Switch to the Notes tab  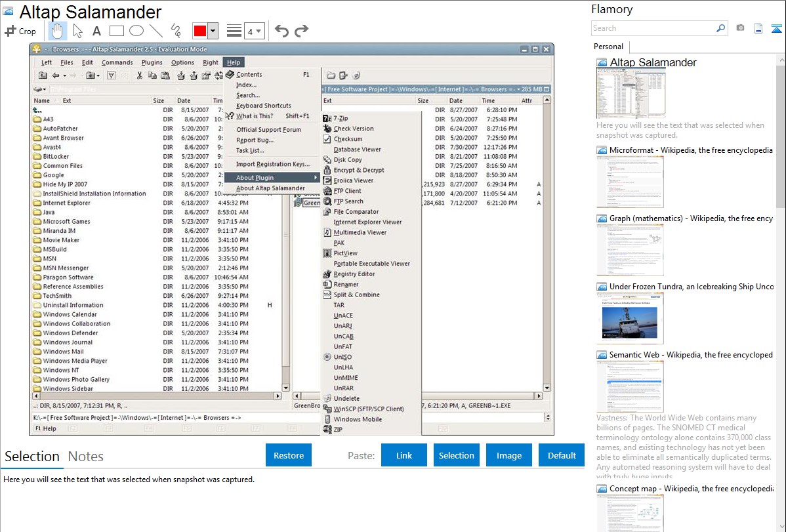pyautogui.click(x=86, y=457)
